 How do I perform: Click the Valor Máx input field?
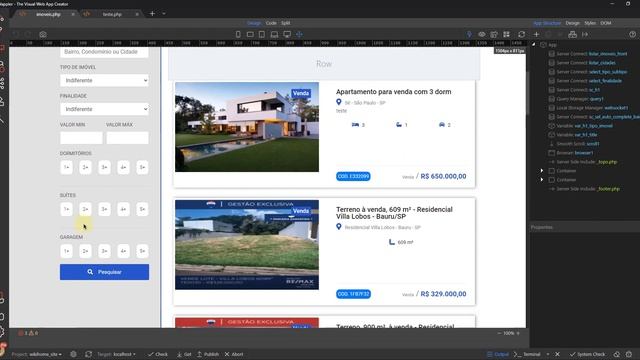click(127, 138)
